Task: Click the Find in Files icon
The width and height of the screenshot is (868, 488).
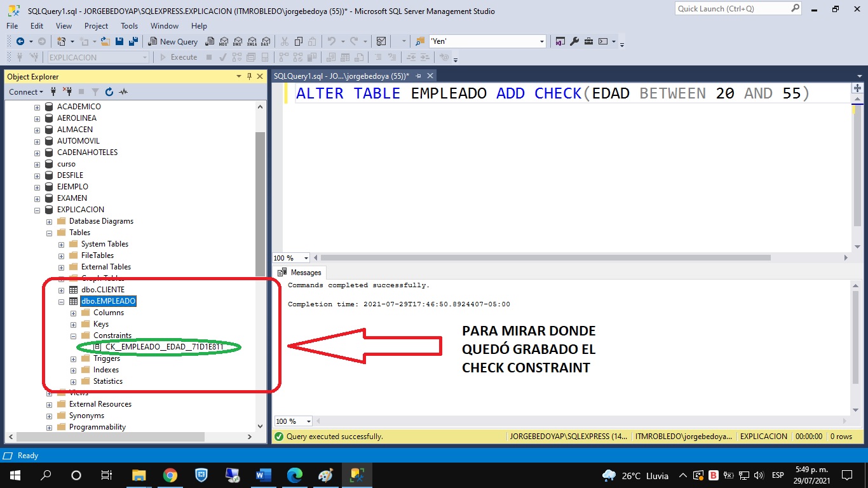Action: pyautogui.click(x=420, y=41)
